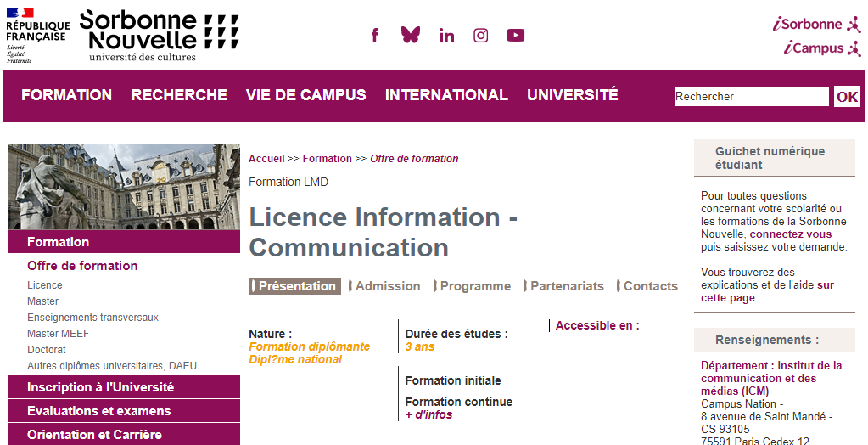Expand Orientation et Carrière section
The image size is (868, 445).
tap(123, 435)
